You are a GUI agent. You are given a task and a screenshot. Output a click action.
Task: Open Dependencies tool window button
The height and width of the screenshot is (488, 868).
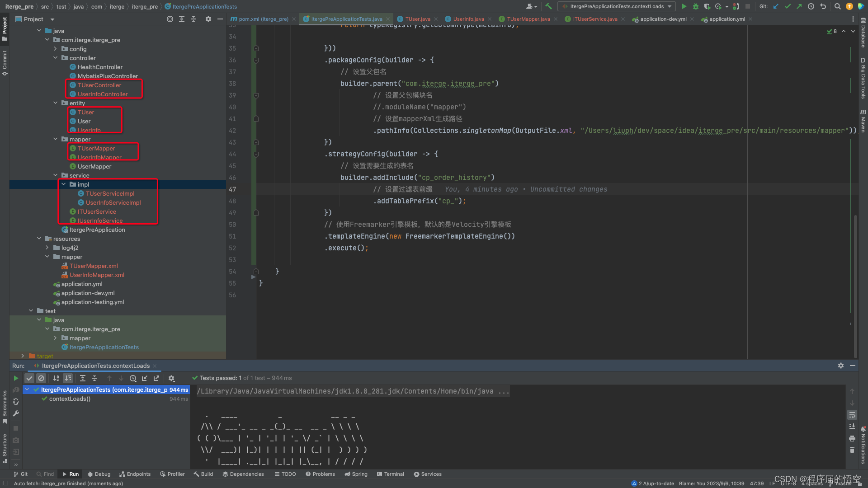tap(243, 474)
